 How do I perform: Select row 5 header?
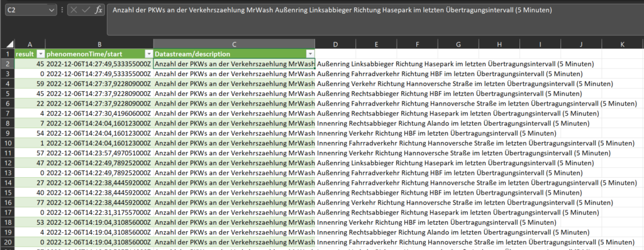tap(8, 94)
